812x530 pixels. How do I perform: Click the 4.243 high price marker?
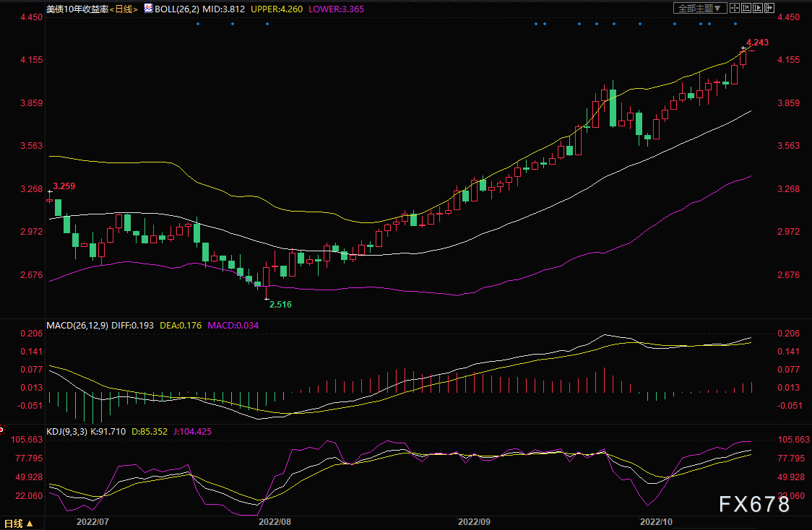click(x=757, y=43)
